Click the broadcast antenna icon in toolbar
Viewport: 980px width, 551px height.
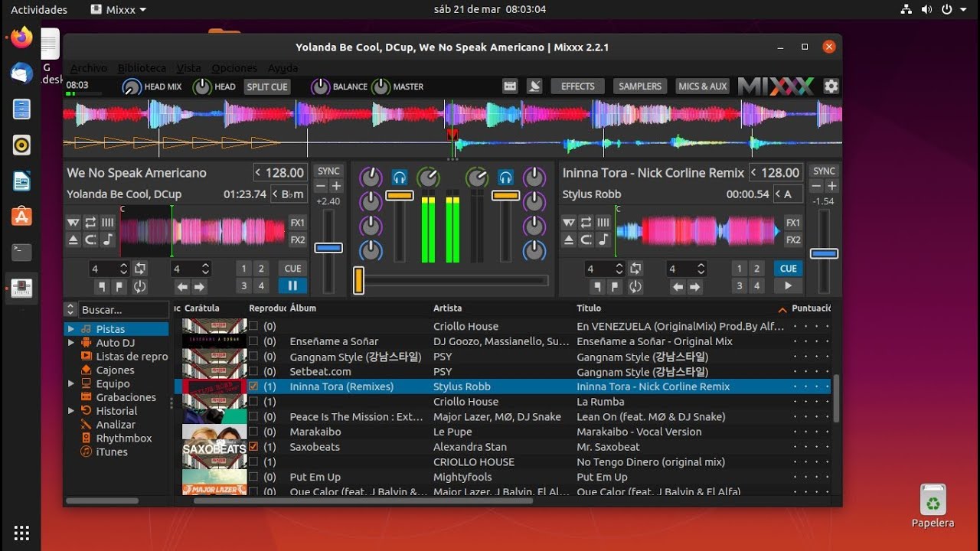point(536,86)
